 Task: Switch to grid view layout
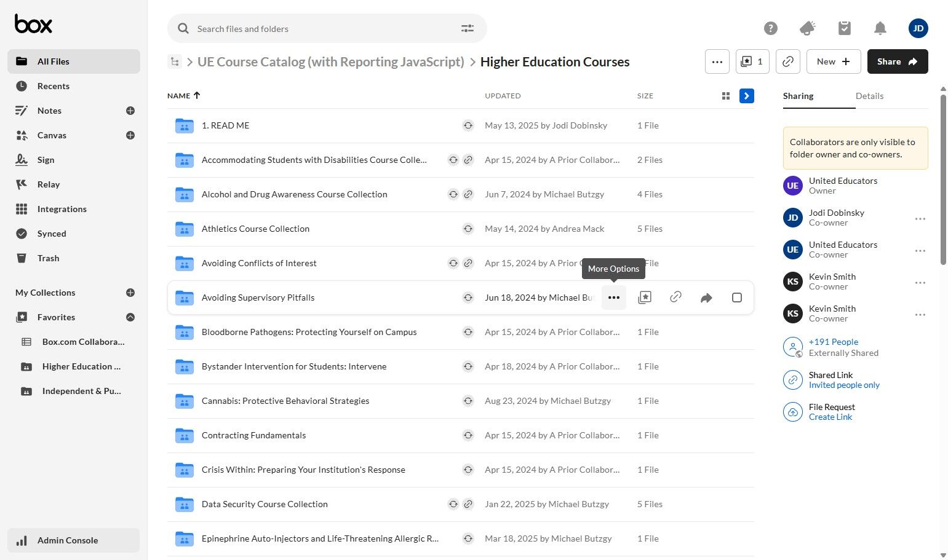[x=726, y=96]
